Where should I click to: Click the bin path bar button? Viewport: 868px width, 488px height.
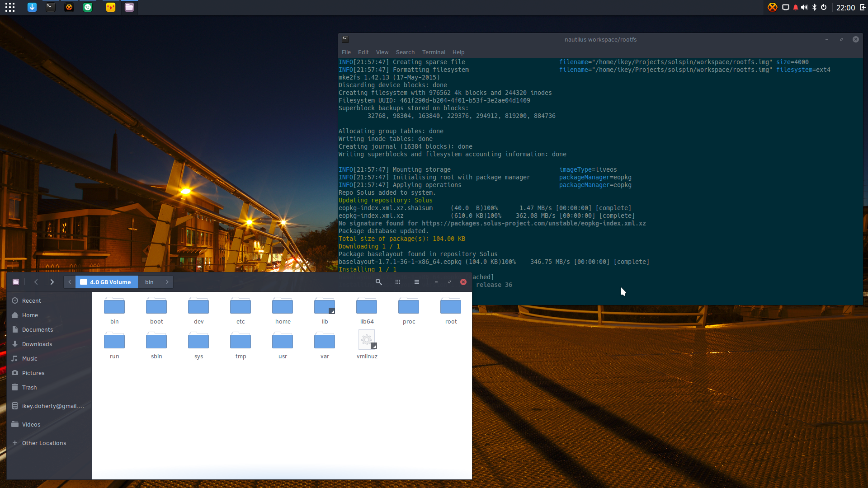pyautogui.click(x=149, y=282)
